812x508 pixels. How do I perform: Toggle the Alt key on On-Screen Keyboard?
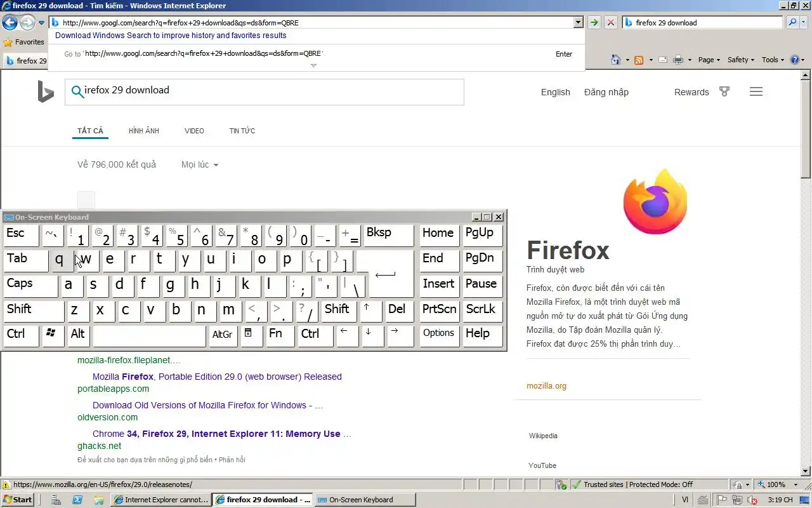78,336
